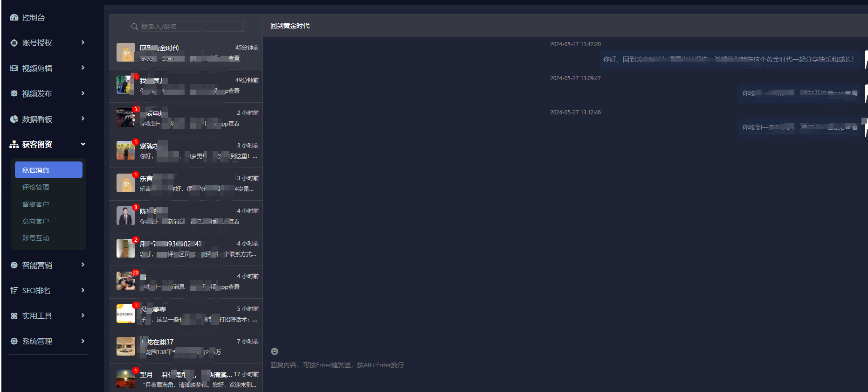The width and height of the screenshot is (868, 392).
Task: Click the search magnifier icon
Action: 134,27
